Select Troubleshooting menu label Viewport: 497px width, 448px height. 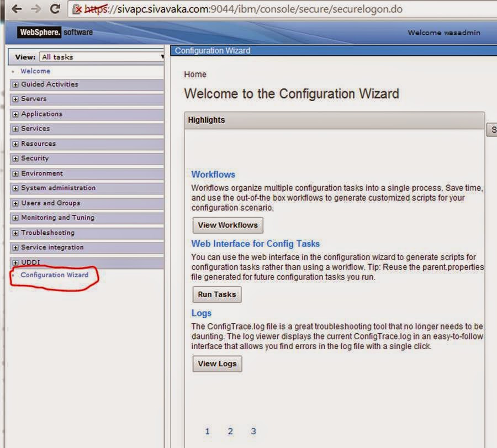(48, 233)
